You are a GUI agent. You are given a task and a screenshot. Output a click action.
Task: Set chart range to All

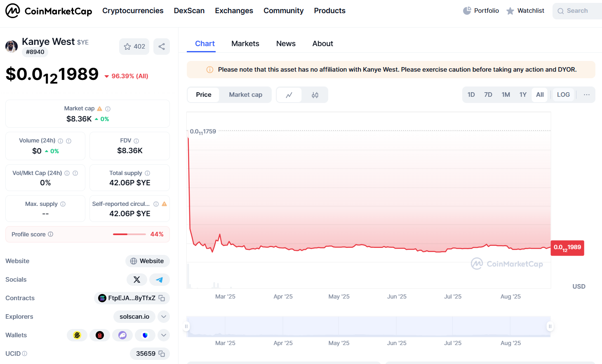540,95
